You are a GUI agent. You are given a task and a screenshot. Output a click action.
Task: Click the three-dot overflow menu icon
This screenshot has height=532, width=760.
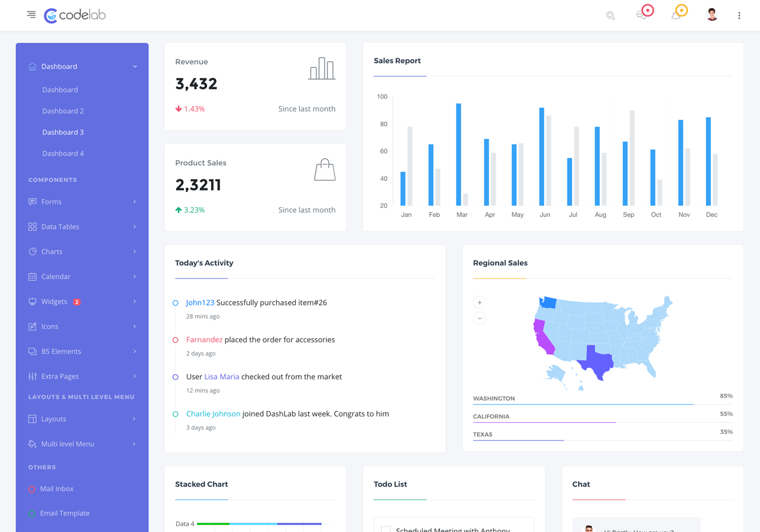(739, 15)
